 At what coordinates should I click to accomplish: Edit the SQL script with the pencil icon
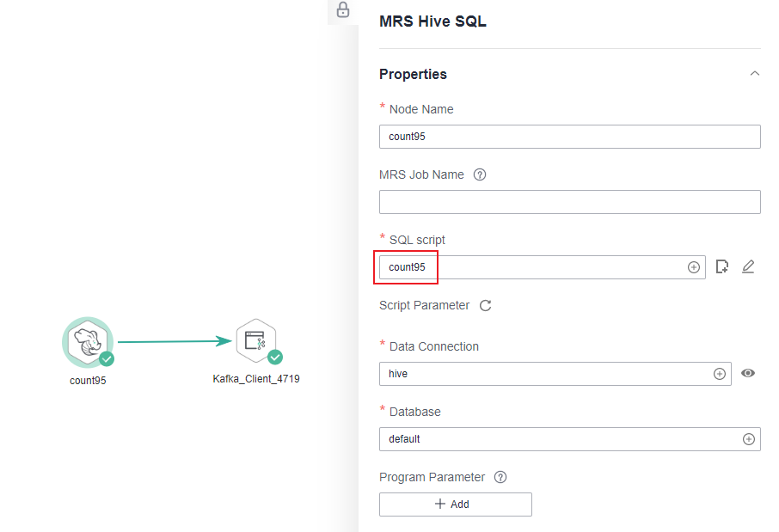click(x=748, y=266)
